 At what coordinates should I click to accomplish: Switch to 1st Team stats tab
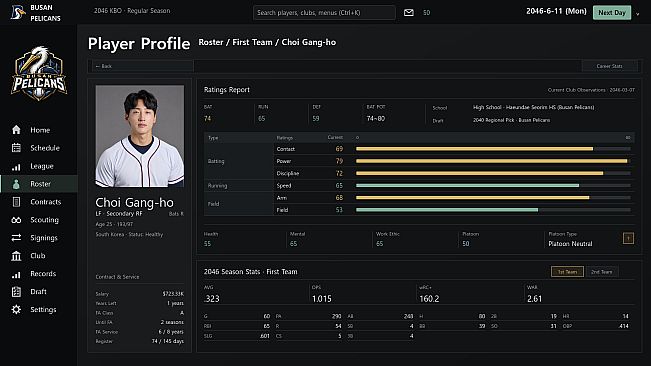click(x=567, y=272)
